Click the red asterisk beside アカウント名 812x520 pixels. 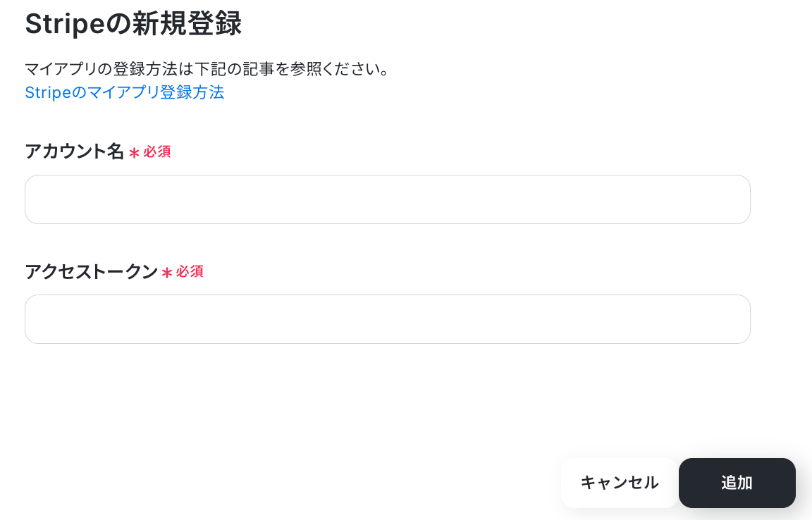[134, 153]
